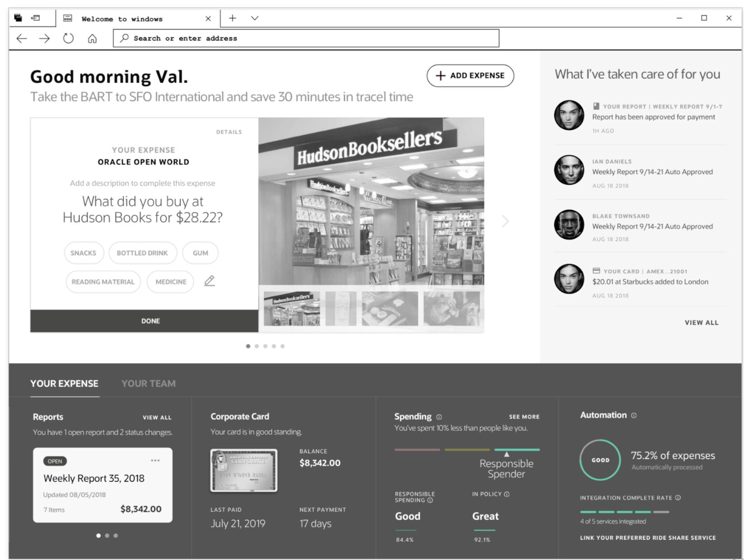Click the In Policy info icon
Image resolution: width=744 pixels, height=560 pixels.
coord(508,494)
